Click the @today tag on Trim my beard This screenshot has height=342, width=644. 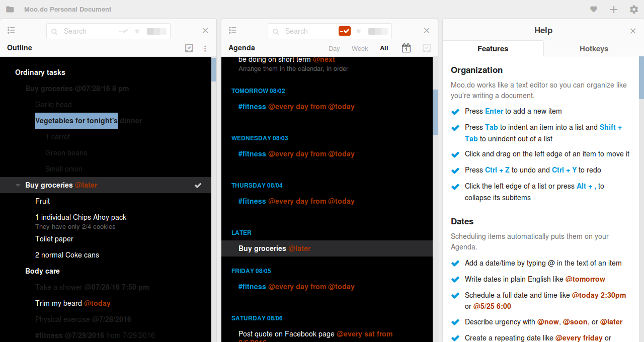tap(97, 303)
